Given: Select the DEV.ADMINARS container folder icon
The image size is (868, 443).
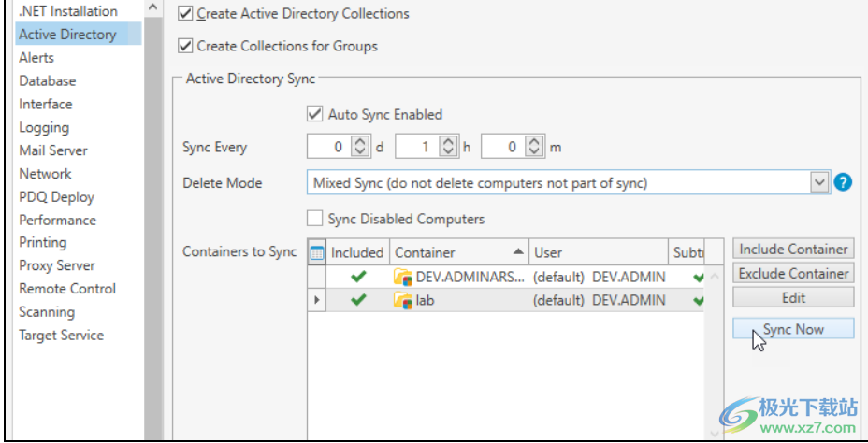Looking at the screenshot, I should (403, 277).
